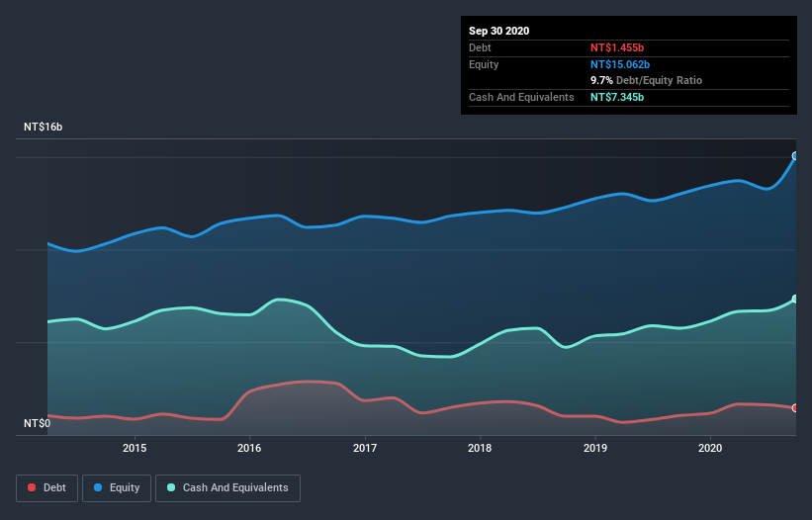Toggle the Debt legend button

(46, 488)
